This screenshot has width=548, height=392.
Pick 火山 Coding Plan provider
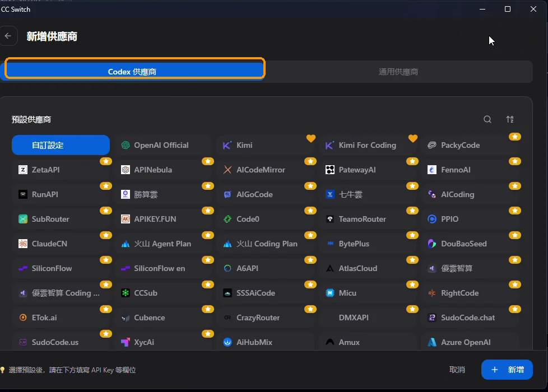tap(266, 244)
